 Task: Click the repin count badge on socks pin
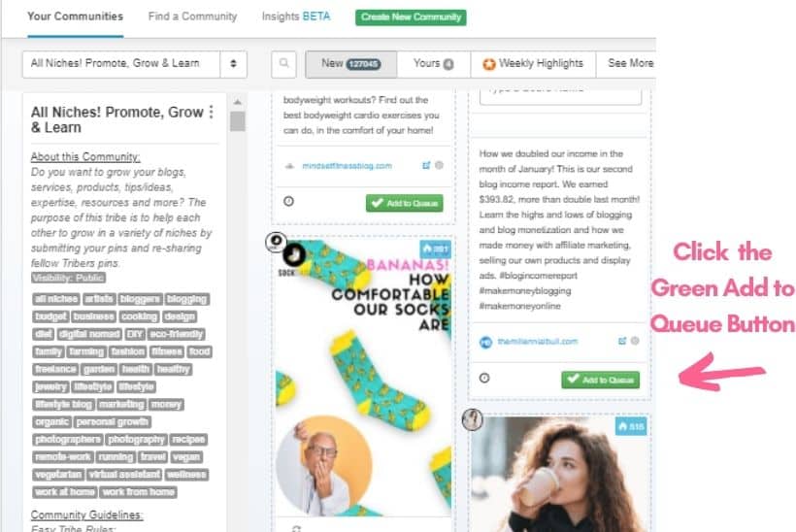tap(435, 249)
